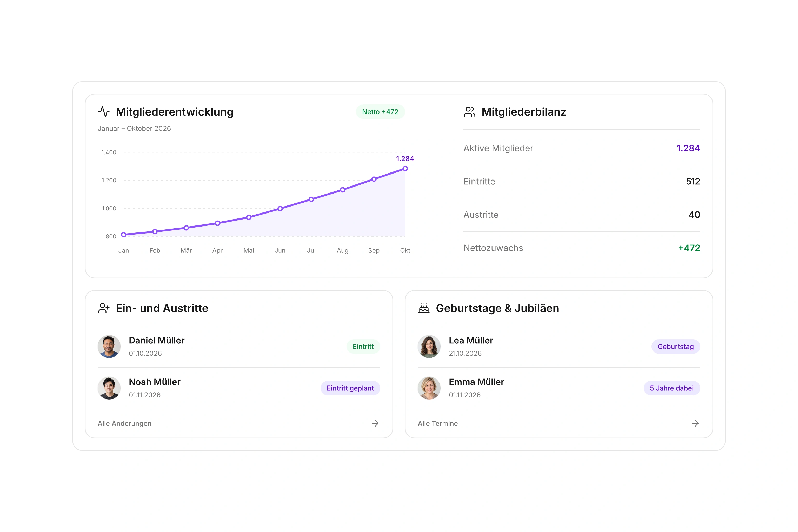
Task: Select the Jun data point on the chart
Action: tap(280, 209)
